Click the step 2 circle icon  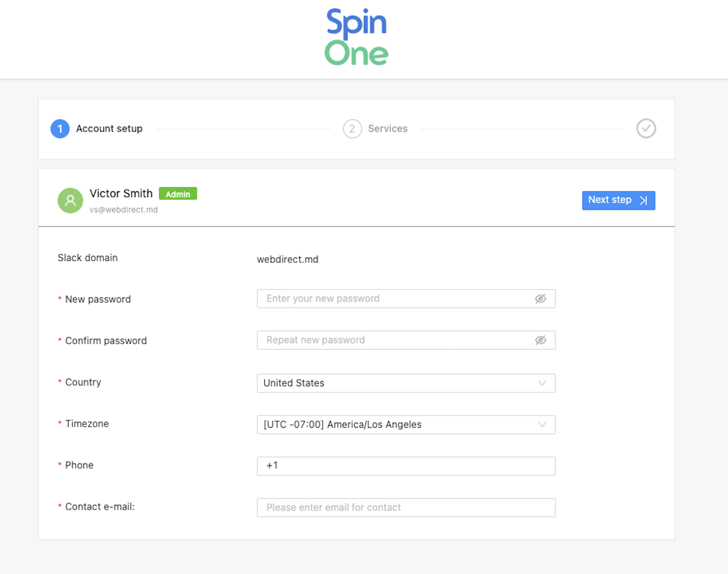click(x=352, y=129)
